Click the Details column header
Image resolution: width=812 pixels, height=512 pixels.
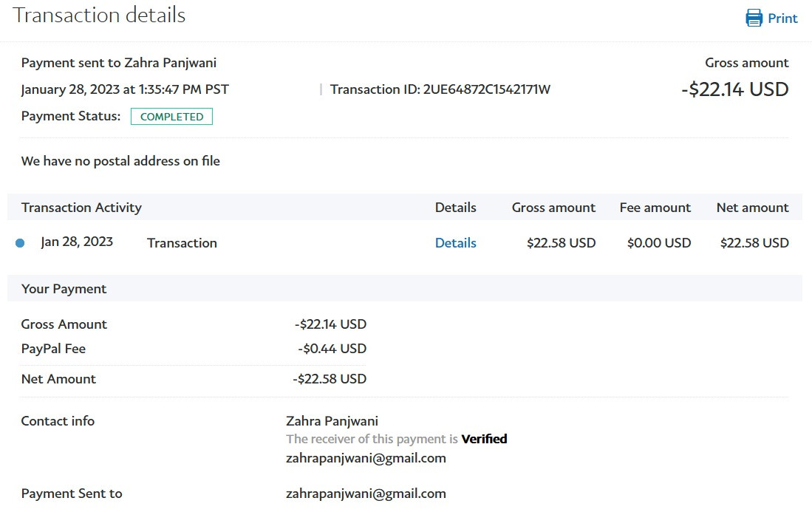pos(455,208)
